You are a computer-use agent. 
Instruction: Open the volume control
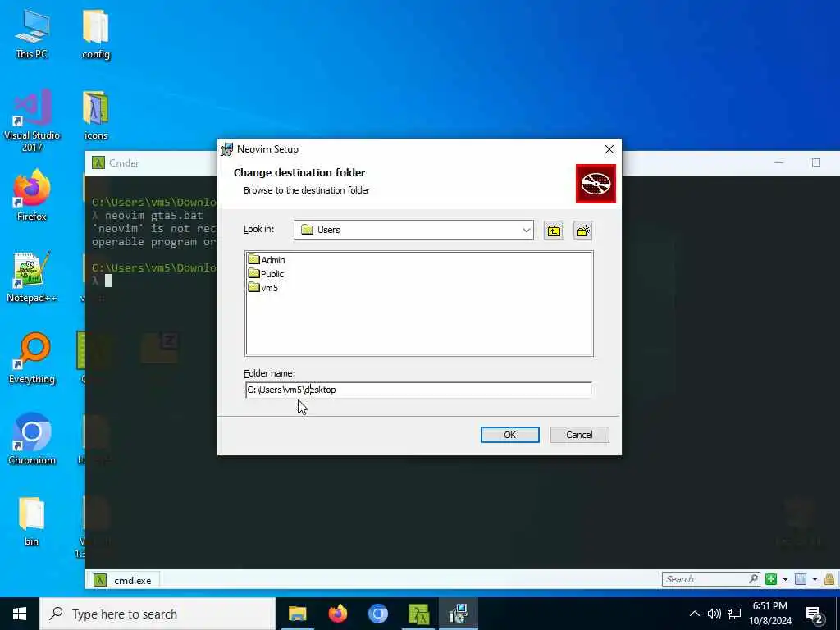coord(714,614)
